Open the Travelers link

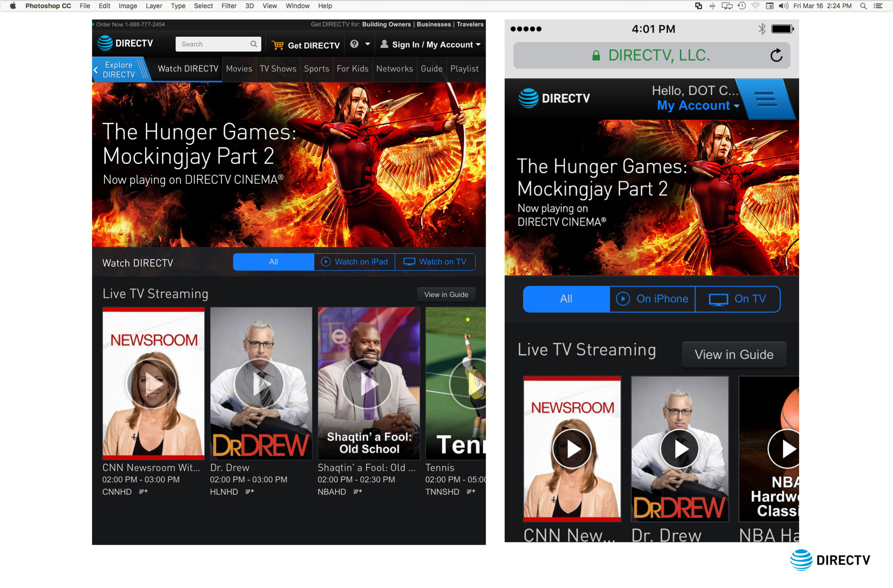point(470,24)
